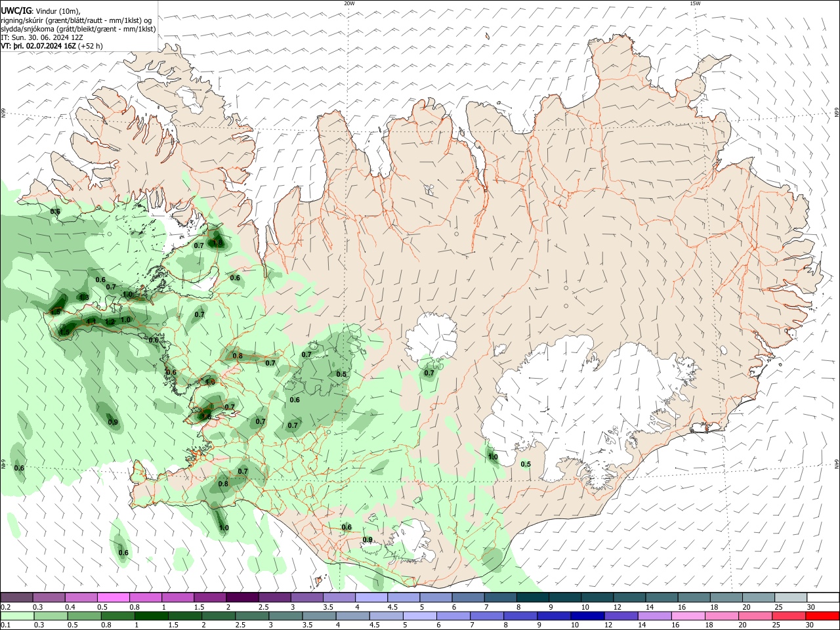Click the dark plum 0.2–0.3 swatch in upper legend
Image resolution: width=840 pixels, height=630 pixels.
point(16,597)
